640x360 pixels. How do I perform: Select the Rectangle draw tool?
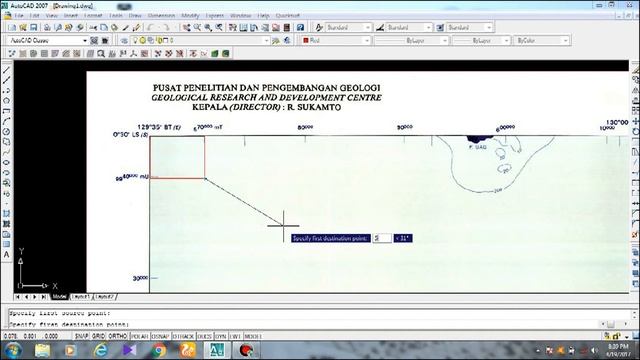click(7, 111)
